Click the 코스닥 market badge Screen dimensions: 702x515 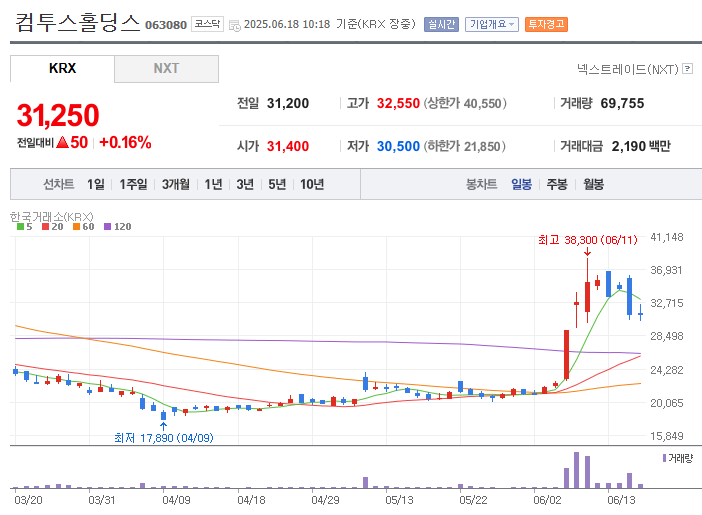(207, 24)
